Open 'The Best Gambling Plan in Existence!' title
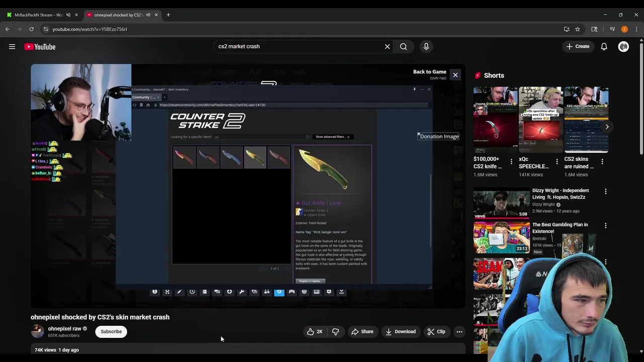Viewport: 644px width, 362px height. (x=560, y=228)
